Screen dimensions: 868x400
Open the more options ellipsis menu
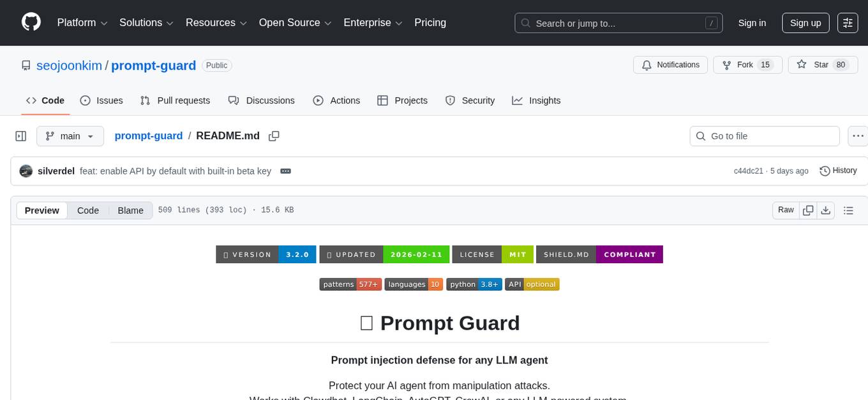pyautogui.click(x=858, y=135)
